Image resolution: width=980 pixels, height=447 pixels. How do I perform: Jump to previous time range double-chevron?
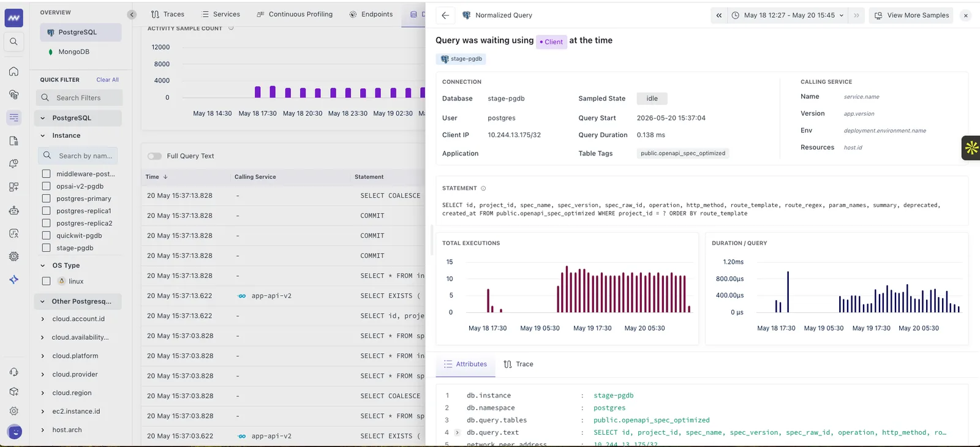(718, 15)
